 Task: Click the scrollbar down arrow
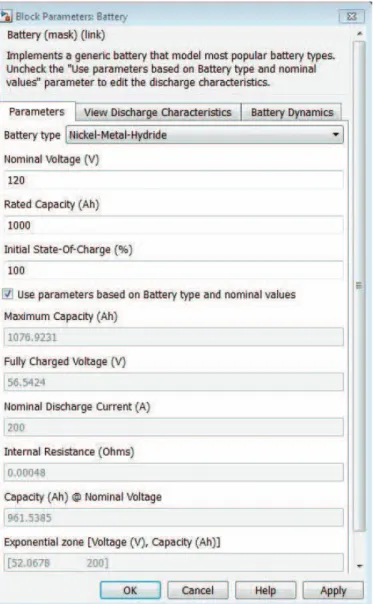coord(359,566)
